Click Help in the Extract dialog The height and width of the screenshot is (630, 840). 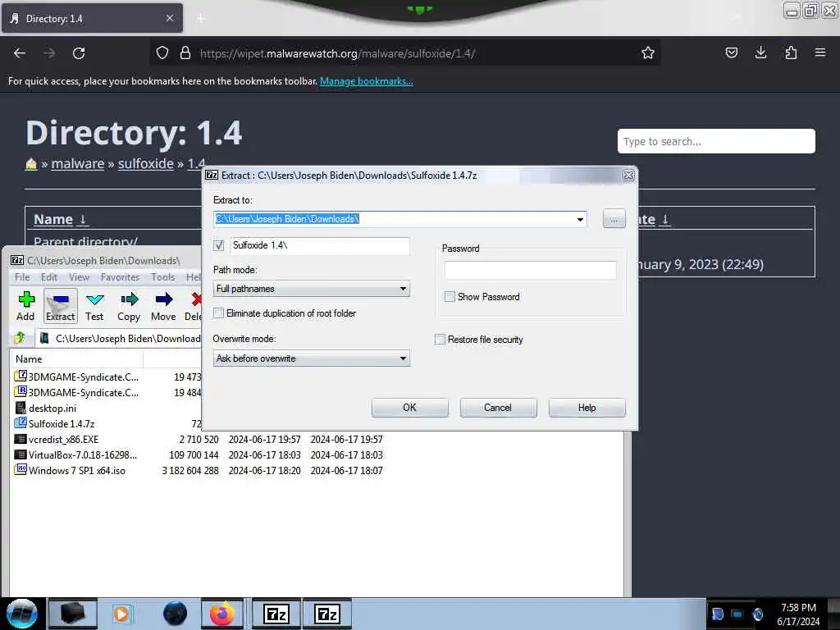(x=587, y=408)
